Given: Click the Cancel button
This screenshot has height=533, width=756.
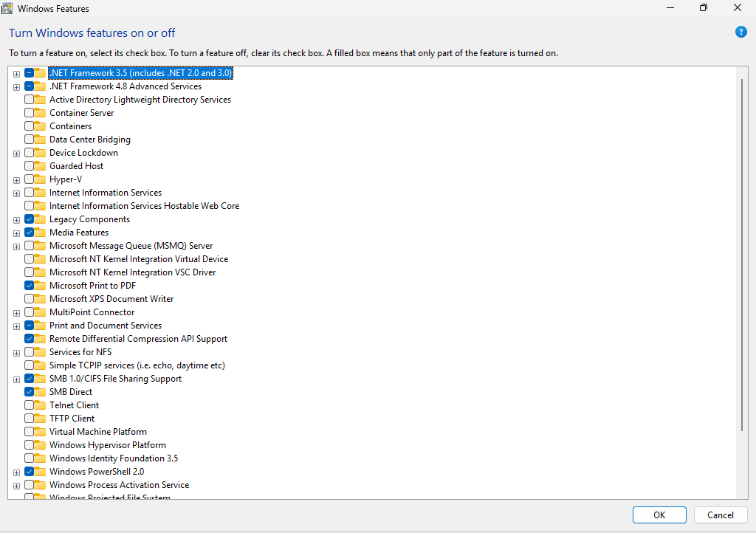Looking at the screenshot, I should click(x=720, y=515).
